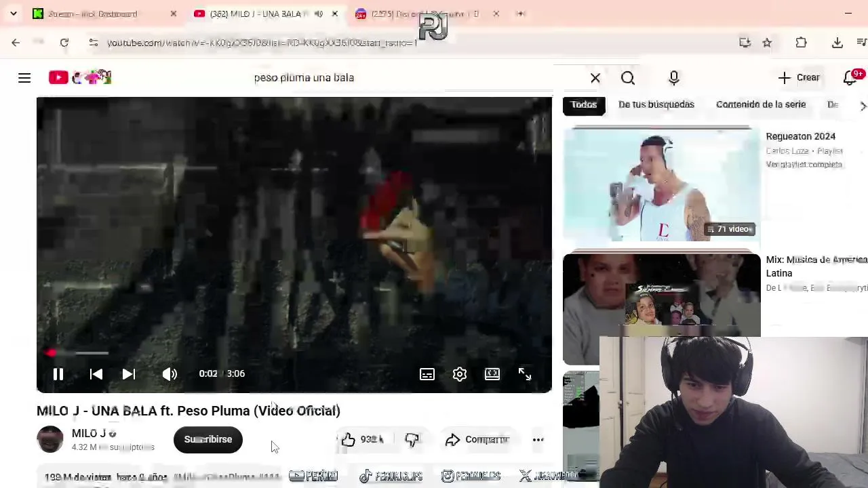Like the MILO J video
868x488 pixels.
coord(362,440)
